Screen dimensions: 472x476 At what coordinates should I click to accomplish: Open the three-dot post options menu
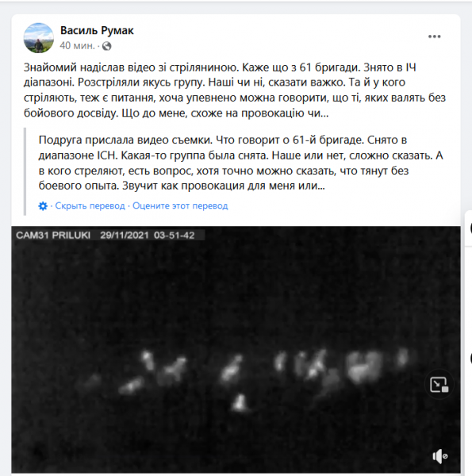[x=434, y=36]
